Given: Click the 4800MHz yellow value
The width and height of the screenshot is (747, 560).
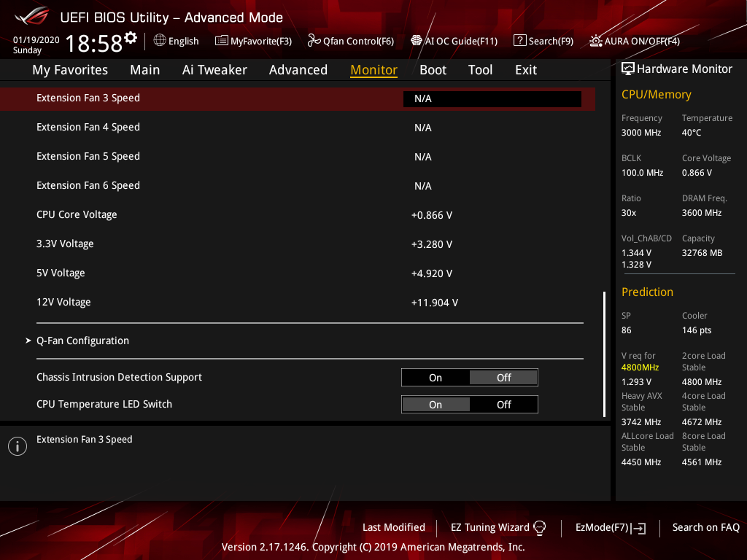Looking at the screenshot, I should tap(640, 367).
